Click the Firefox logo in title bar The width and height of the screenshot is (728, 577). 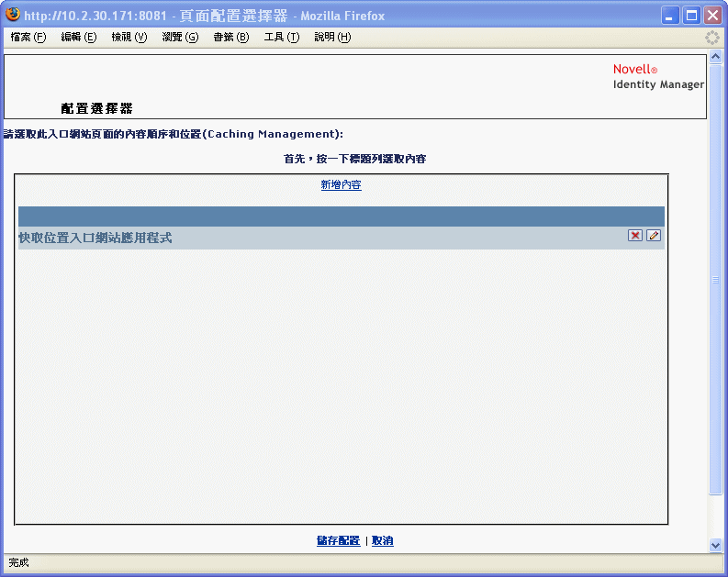click(13, 15)
